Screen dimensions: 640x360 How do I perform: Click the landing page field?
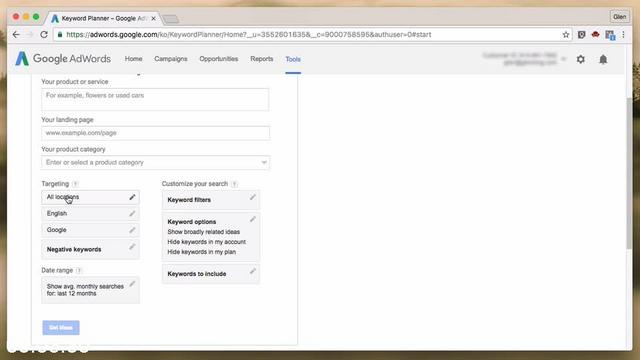(x=155, y=133)
